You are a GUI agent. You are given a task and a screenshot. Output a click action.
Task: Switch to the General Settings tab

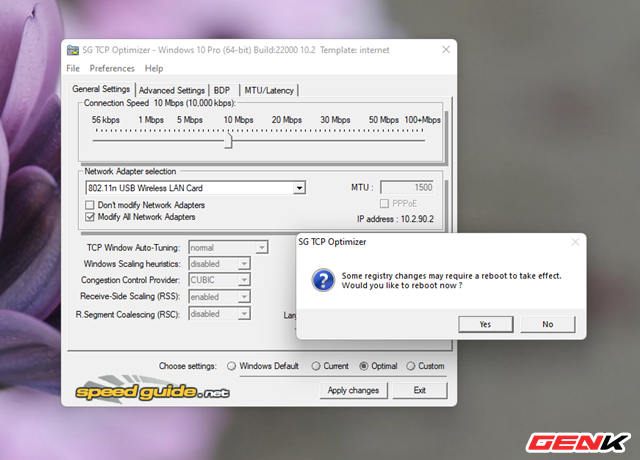tap(101, 89)
